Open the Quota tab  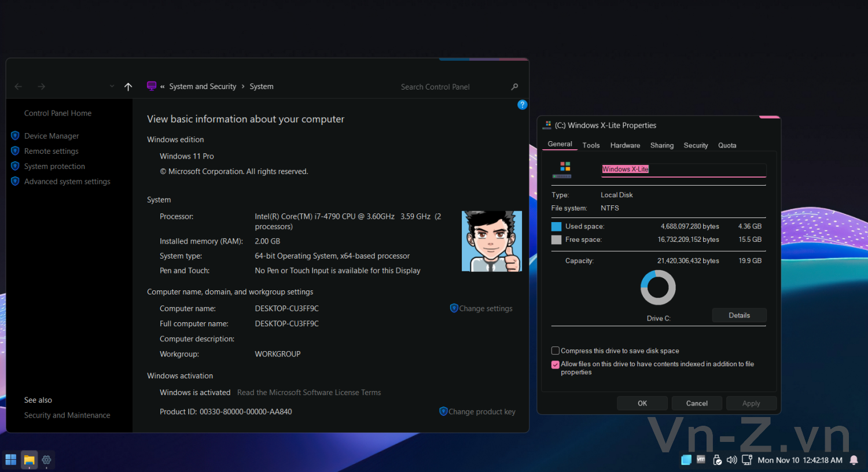pos(727,145)
